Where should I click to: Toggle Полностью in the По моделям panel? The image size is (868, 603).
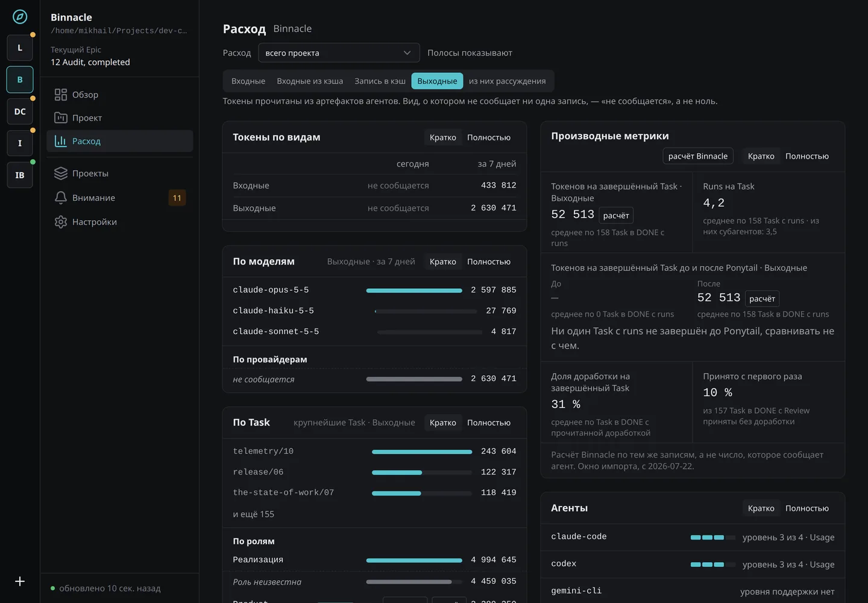(489, 262)
